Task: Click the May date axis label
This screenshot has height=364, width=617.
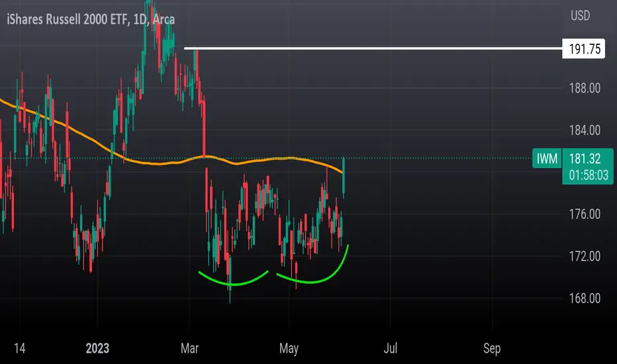Action: [x=289, y=349]
